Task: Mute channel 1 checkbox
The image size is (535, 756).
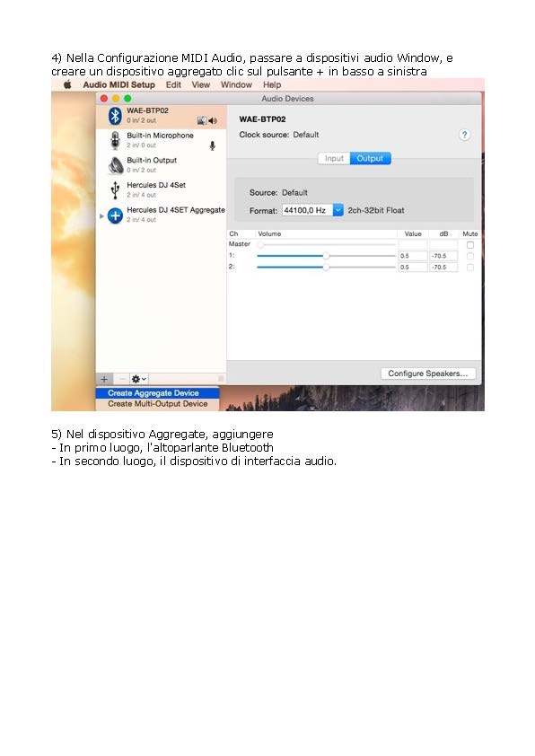Action: coord(470,256)
